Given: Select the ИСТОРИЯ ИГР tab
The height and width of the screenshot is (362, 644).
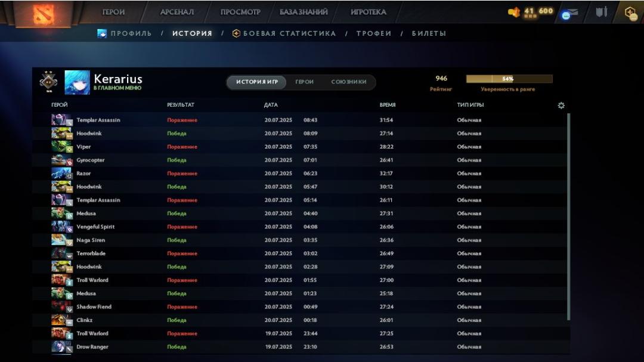Looking at the screenshot, I should pyautogui.click(x=257, y=82).
